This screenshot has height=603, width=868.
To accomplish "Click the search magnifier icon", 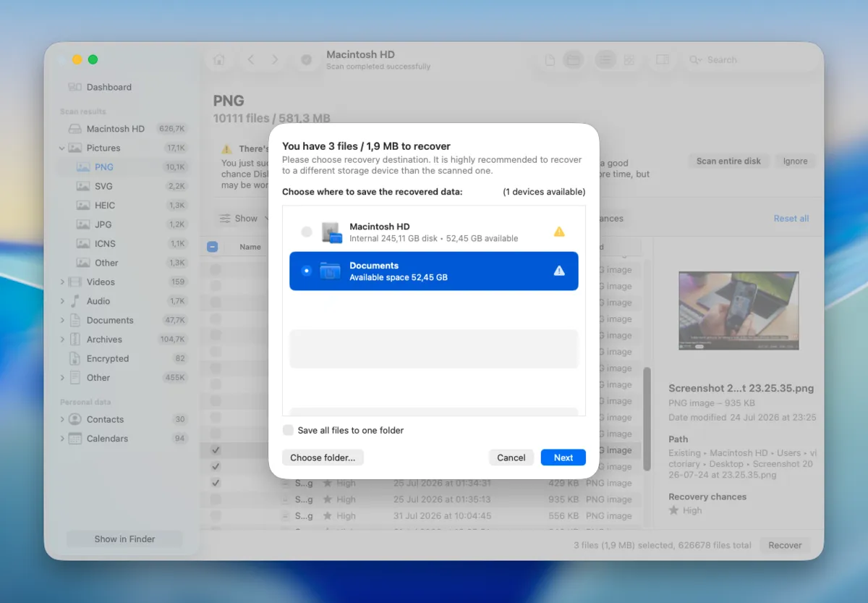I will tap(696, 60).
